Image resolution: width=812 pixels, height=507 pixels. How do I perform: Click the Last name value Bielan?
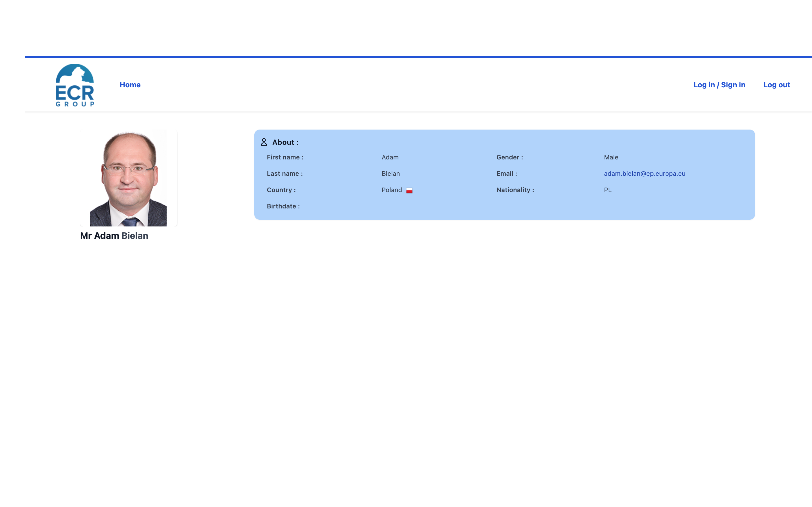coord(390,174)
